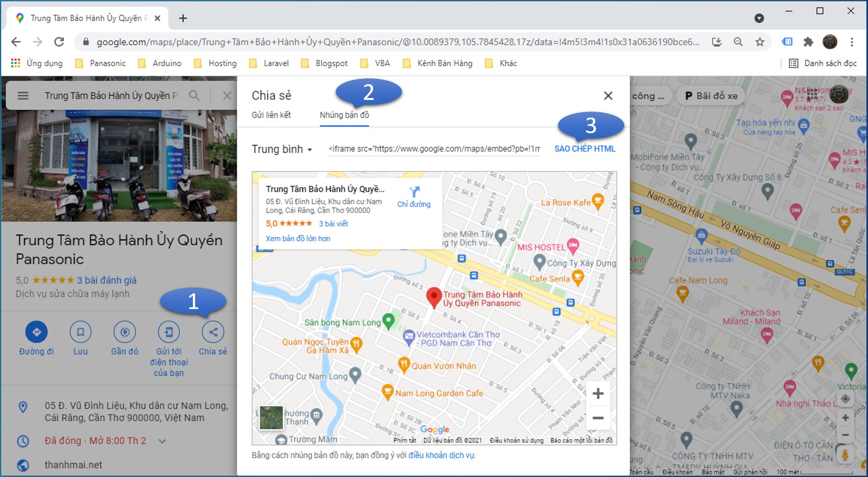Image resolution: width=868 pixels, height=477 pixels.
Task: Open the Arduino bookmark folder
Action: [160, 63]
